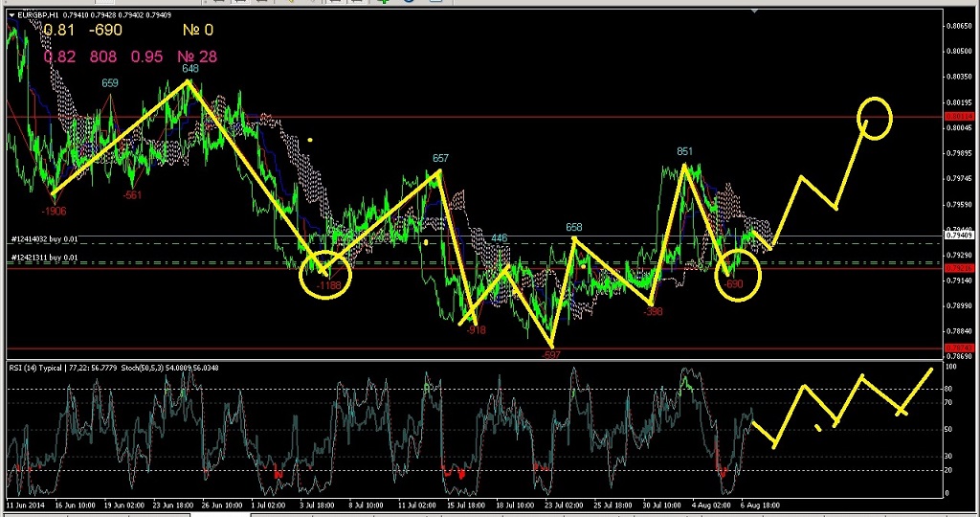Click the 100 level on indicator scale
The width and height of the screenshot is (980, 517).
coord(952,367)
